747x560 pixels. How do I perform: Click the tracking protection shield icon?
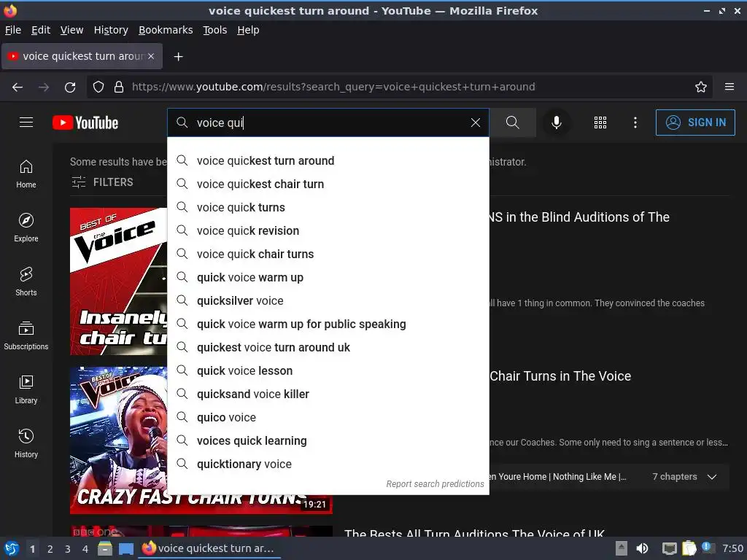click(98, 87)
